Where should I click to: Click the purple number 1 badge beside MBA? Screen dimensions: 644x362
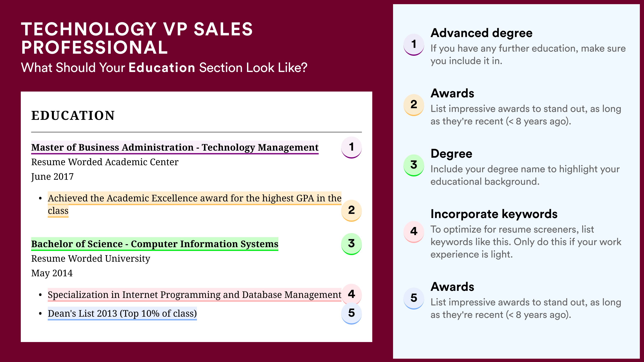tap(351, 147)
